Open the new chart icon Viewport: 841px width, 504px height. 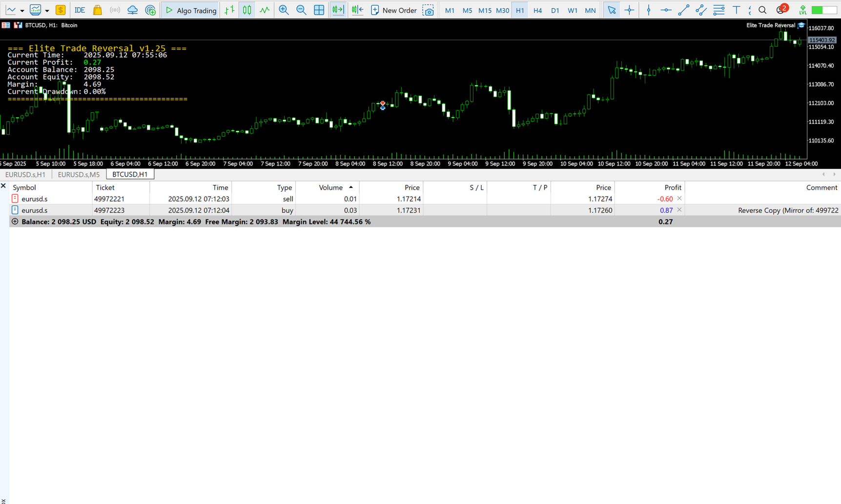coord(10,10)
